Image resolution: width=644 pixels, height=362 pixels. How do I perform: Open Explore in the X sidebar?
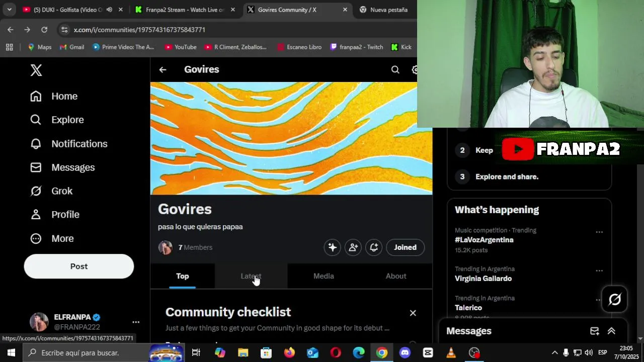56,120
